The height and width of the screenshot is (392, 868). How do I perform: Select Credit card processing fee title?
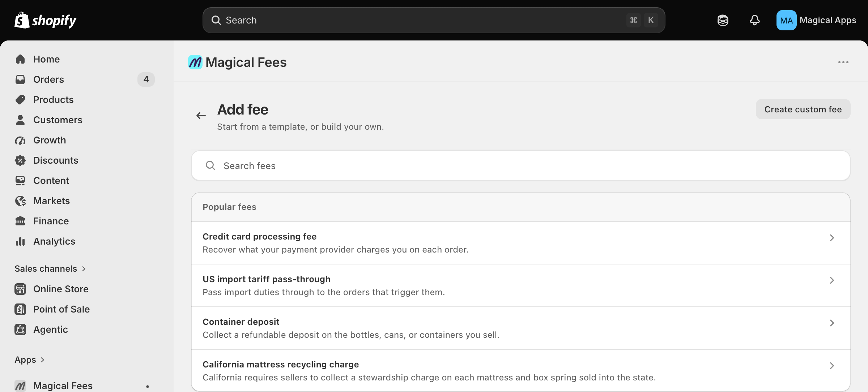[x=259, y=236]
